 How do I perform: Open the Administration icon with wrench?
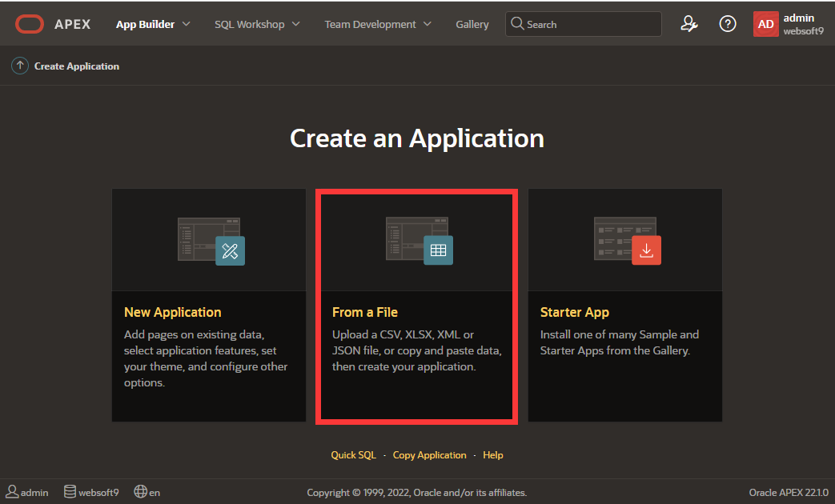688,24
